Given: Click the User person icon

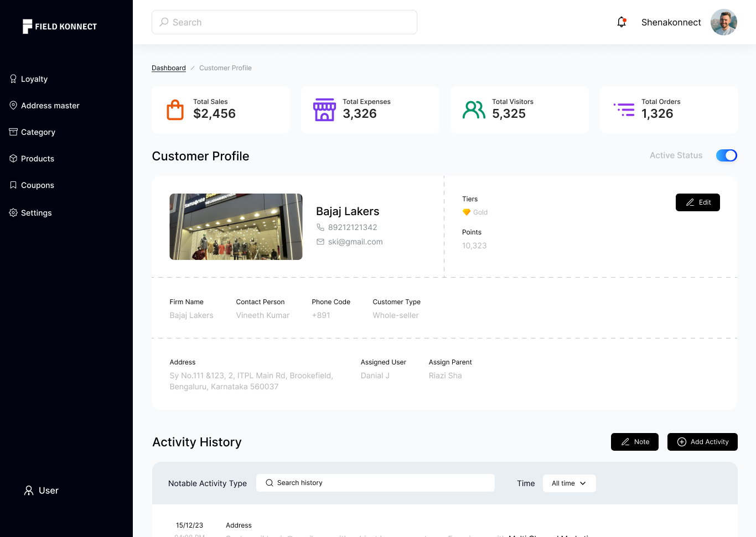Looking at the screenshot, I should pyautogui.click(x=29, y=491).
